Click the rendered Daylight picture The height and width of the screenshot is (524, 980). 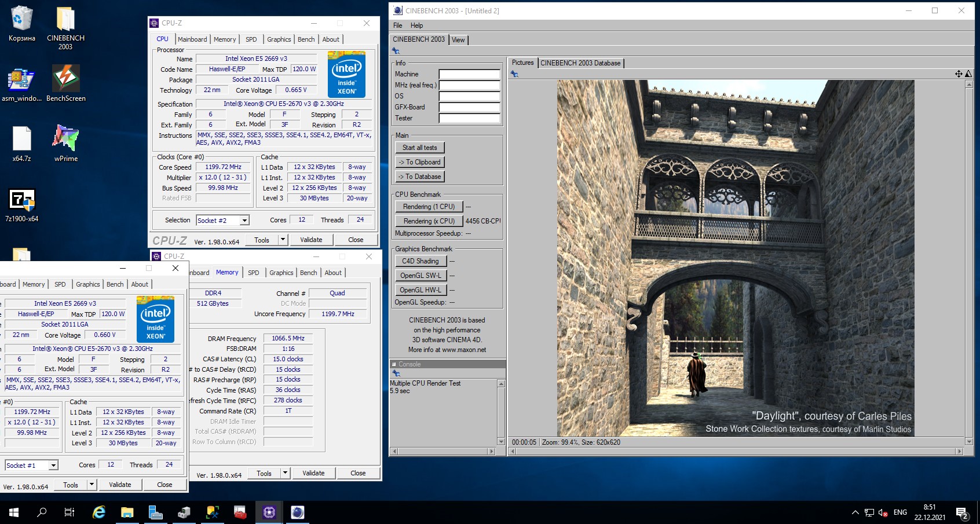[x=736, y=258]
